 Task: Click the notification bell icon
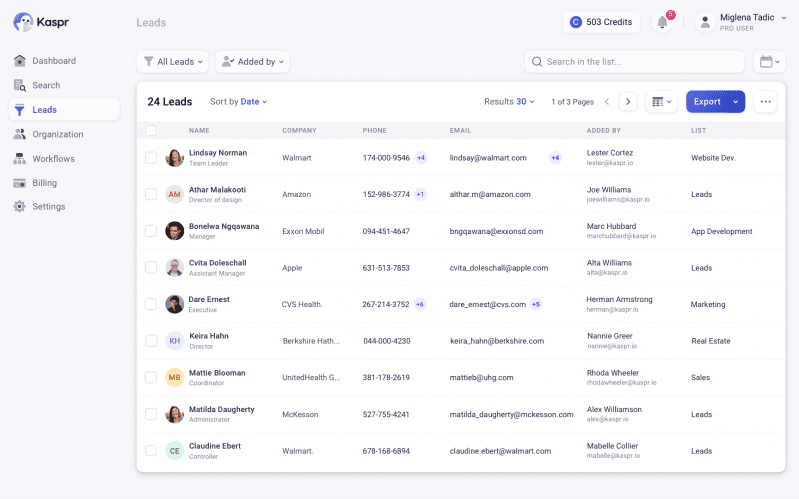pos(661,22)
